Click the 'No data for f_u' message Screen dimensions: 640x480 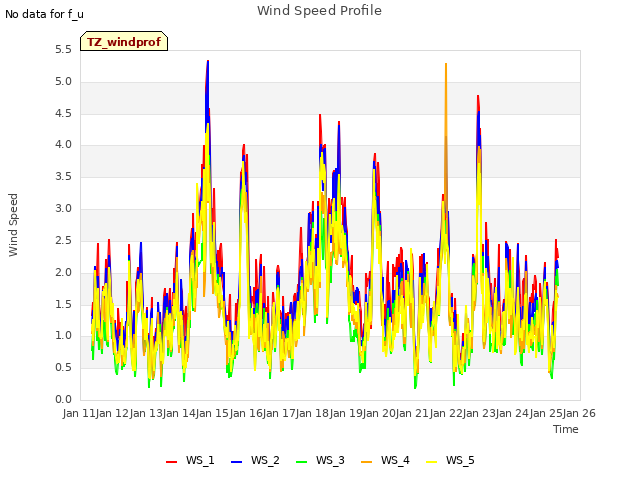[44, 14]
